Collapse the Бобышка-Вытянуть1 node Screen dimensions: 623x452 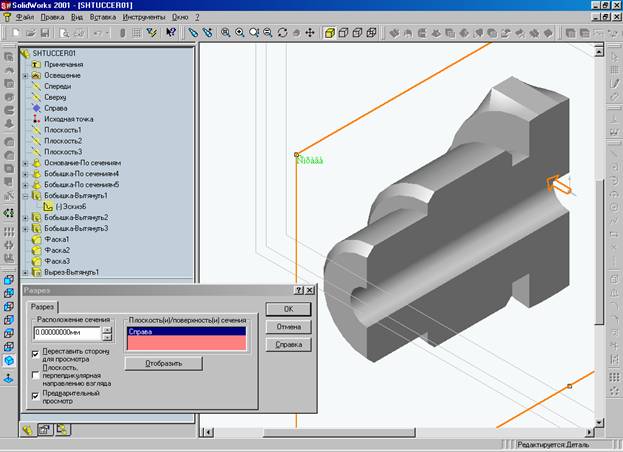[25, 196]
